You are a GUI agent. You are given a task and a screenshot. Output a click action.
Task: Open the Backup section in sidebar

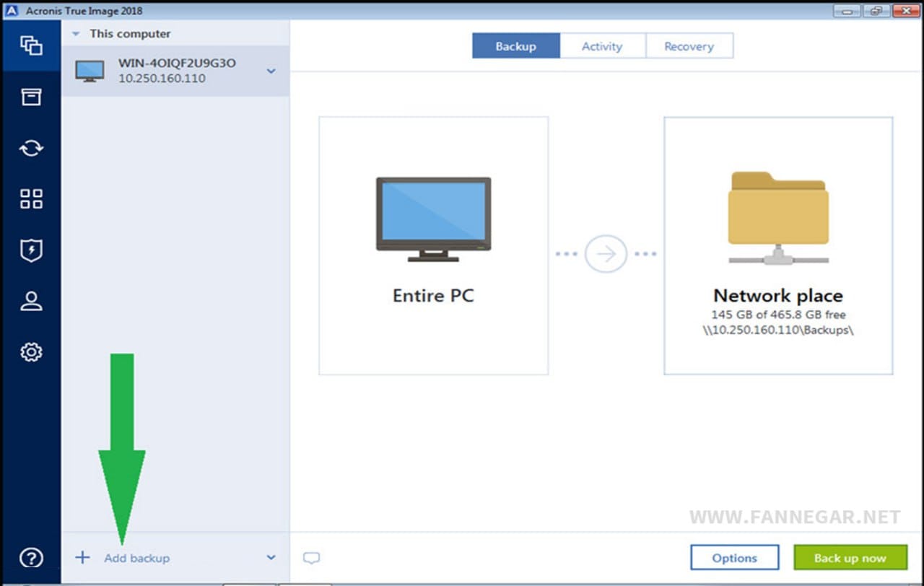[31, 45]
